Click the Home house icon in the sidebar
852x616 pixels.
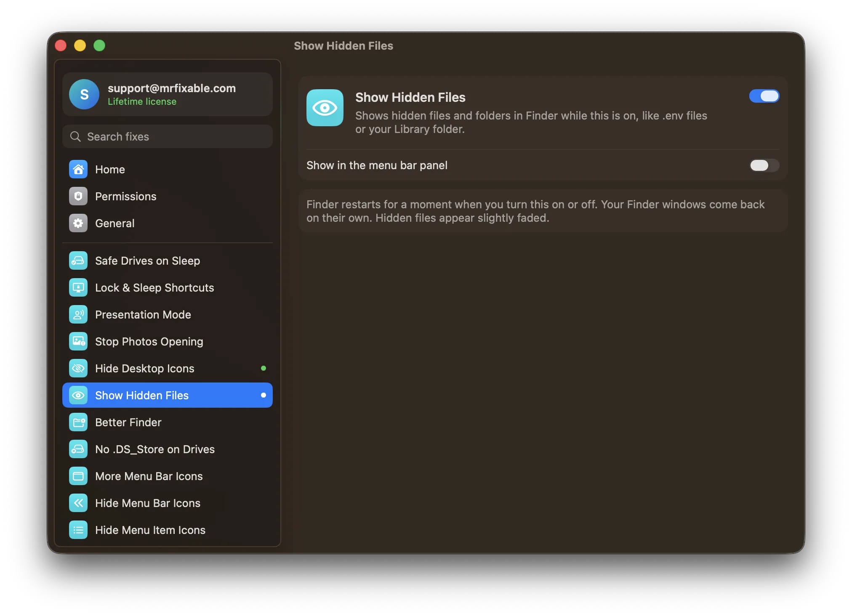[78, 170]
